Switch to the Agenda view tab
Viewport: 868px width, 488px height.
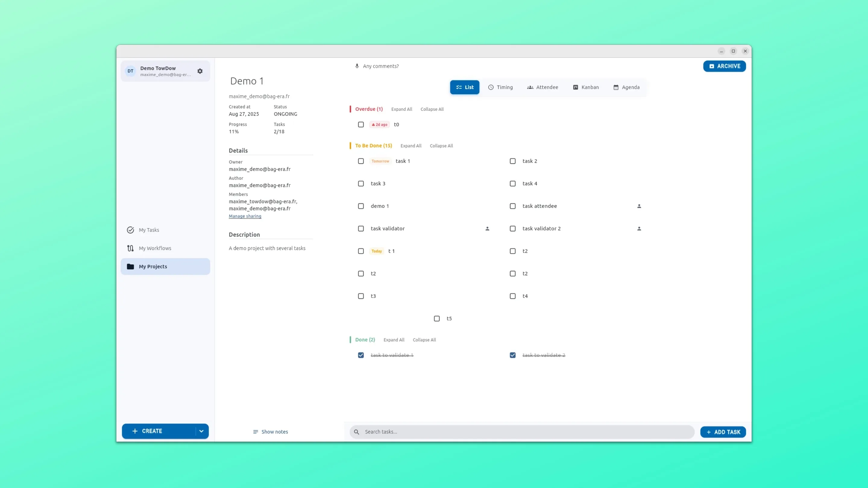tap(626, 87)
